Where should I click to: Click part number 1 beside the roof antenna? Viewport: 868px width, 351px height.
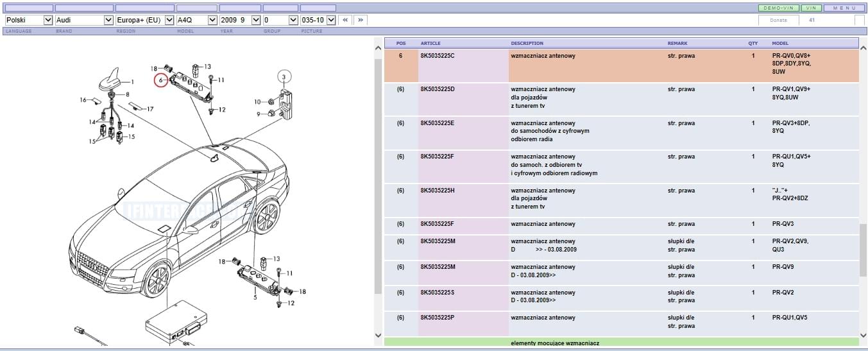[x=132, y=82]
